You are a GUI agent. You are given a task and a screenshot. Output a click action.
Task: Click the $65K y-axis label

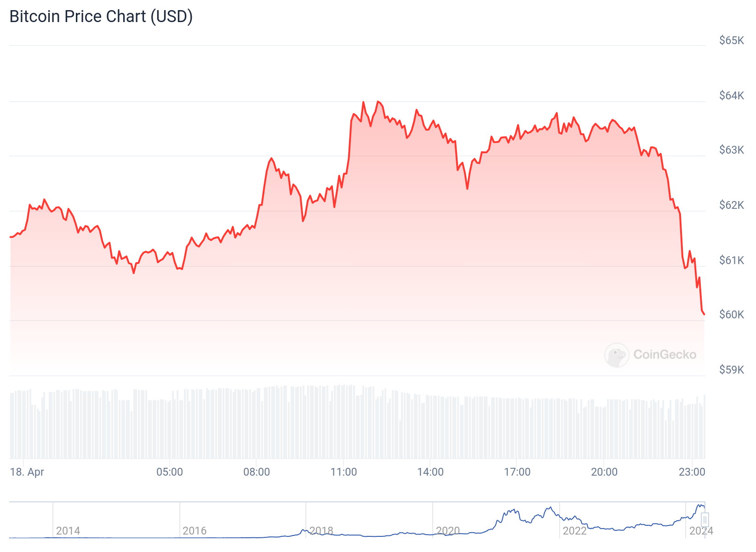732,40
